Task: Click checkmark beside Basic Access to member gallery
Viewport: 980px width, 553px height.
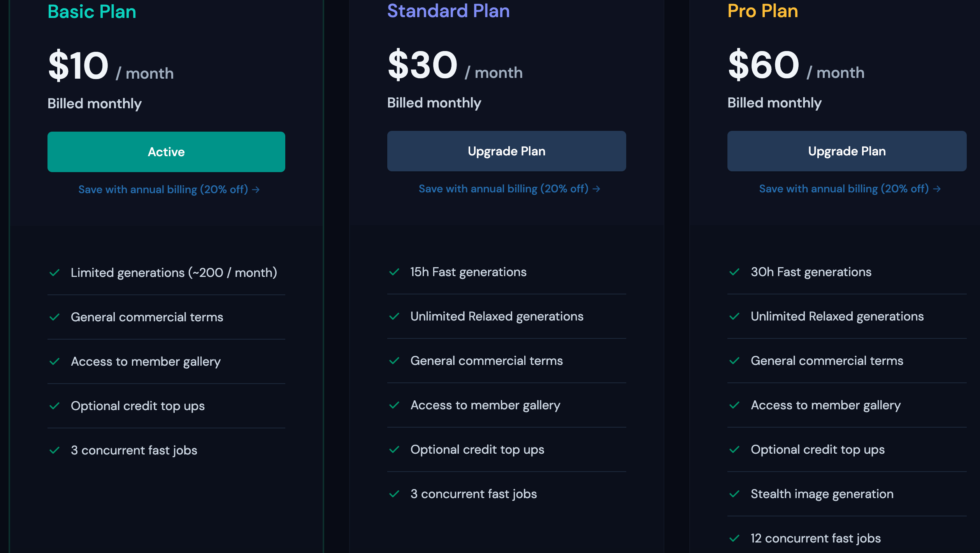Action: (55, 361)
